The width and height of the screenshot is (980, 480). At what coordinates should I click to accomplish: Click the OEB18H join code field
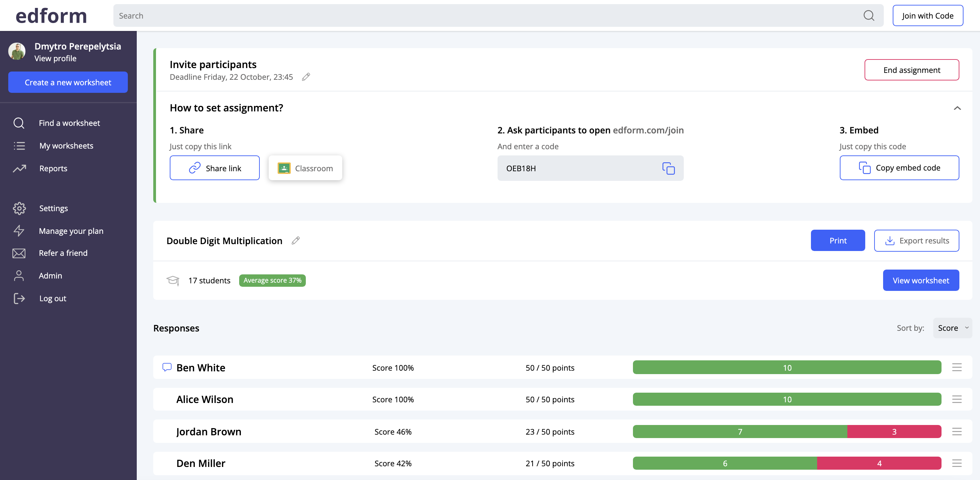coord(590,168)
